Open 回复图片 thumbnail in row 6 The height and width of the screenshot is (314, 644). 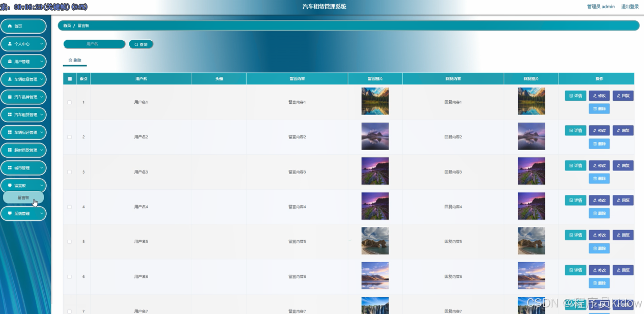[531, 275]
